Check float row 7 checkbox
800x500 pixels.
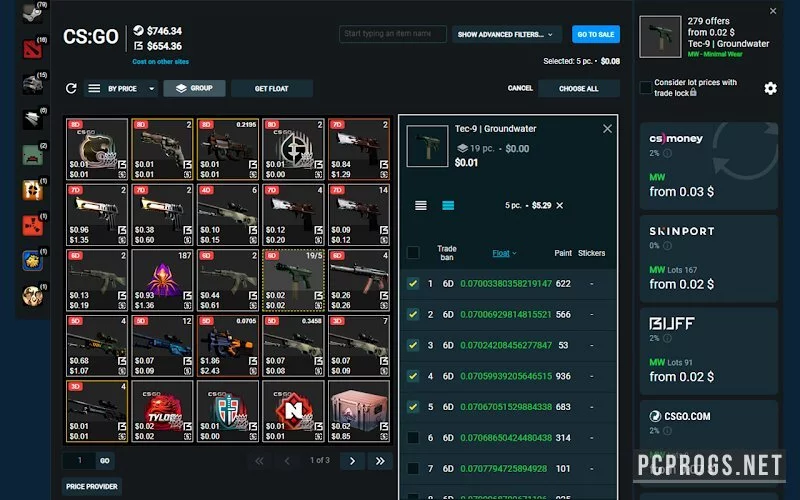pyautogui.click(x=413, y=468)
